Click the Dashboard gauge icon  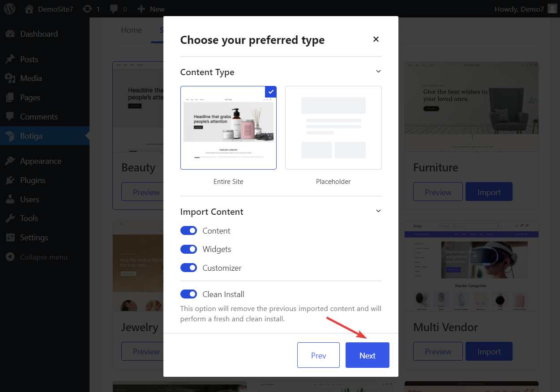point(10,34)
